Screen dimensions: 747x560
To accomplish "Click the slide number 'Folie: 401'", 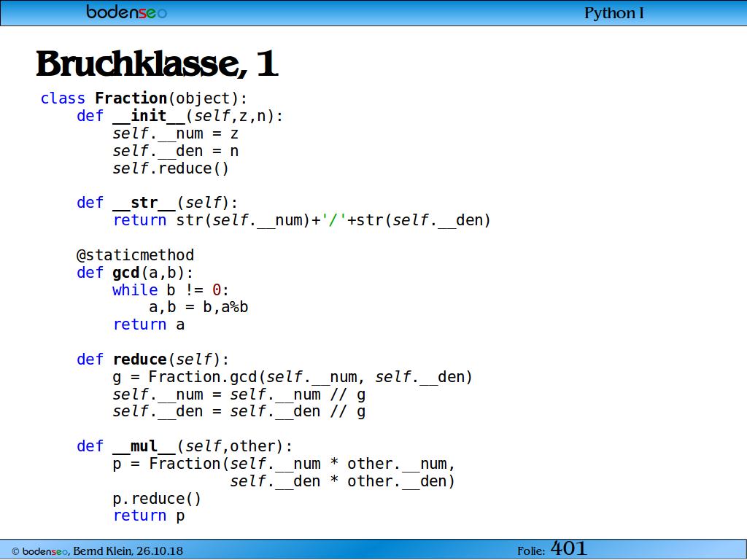I will 552,549.
